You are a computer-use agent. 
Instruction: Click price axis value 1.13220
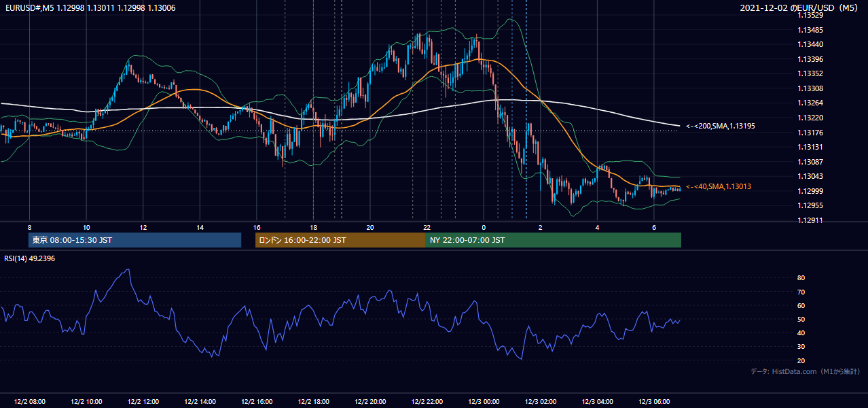pyautogui.click(x=810, y=118)
